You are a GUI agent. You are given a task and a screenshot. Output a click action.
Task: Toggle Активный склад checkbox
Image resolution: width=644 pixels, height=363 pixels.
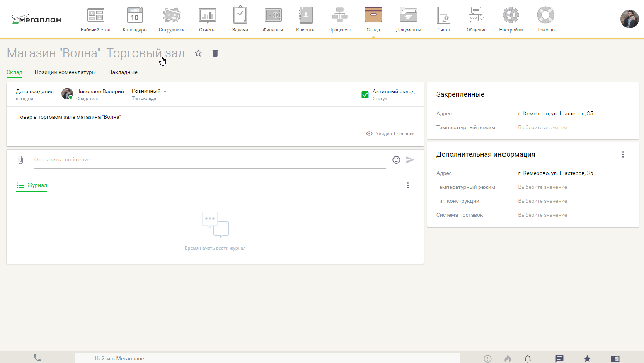(365, 95)
